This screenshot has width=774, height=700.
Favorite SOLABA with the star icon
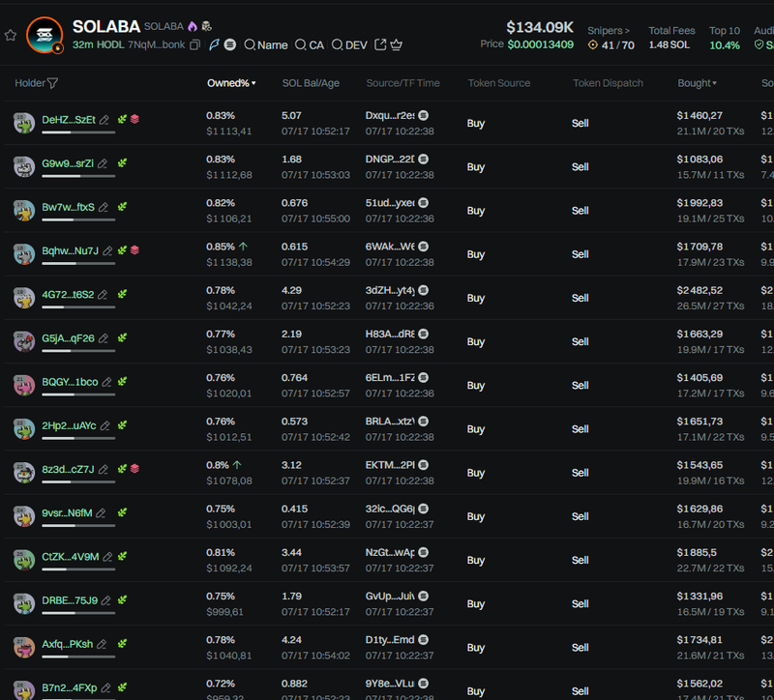pyautogui.click(x=11, y=35)
